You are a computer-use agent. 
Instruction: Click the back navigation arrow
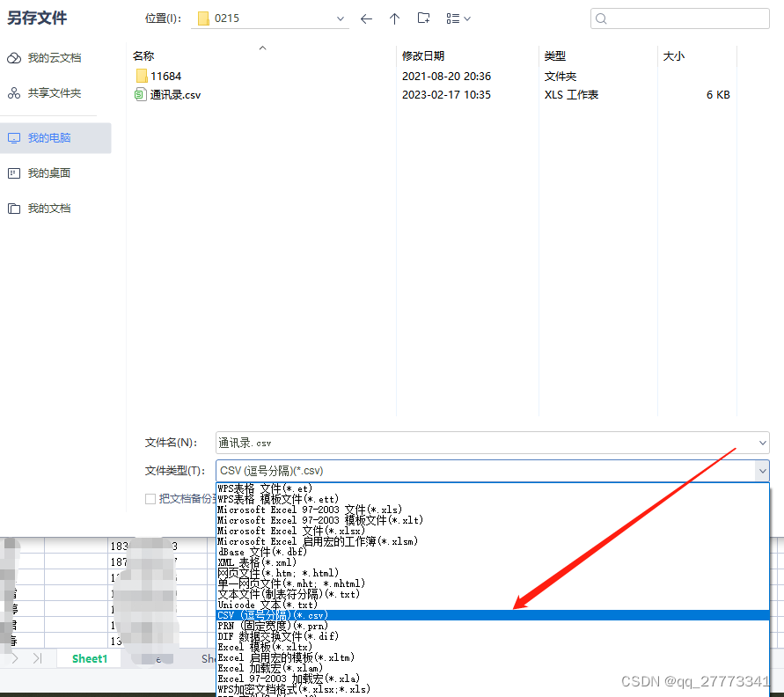click(x=367, y=18)
